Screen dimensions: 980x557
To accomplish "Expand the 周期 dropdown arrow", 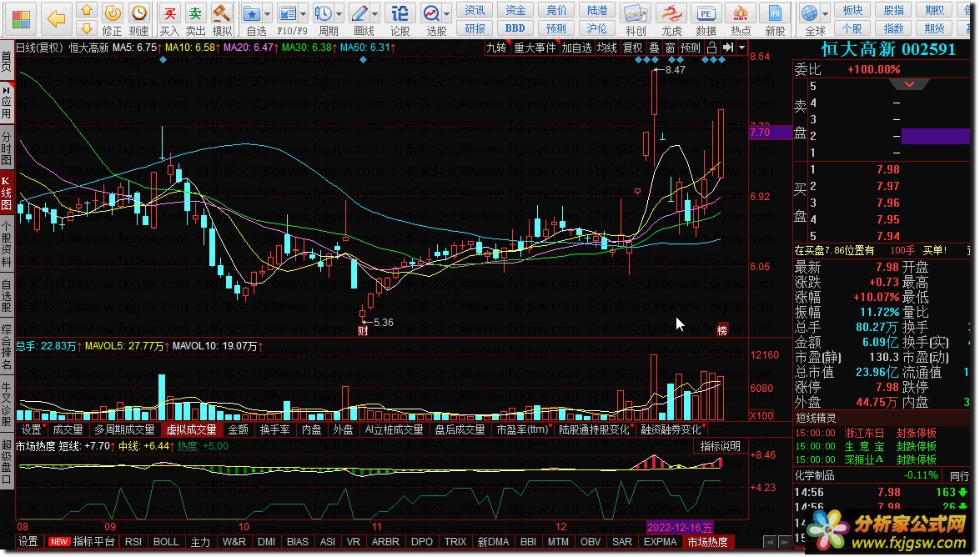I will (x=339, y=13).
